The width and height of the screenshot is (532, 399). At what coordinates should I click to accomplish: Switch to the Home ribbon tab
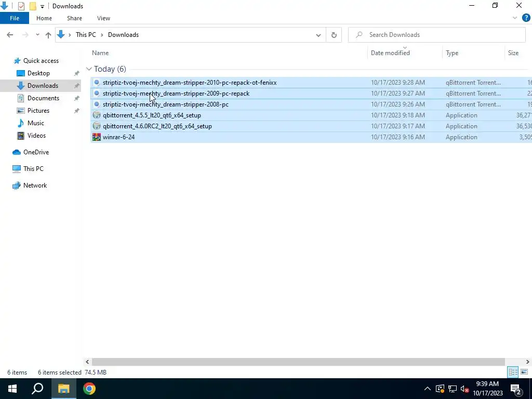tap(44, 18)
